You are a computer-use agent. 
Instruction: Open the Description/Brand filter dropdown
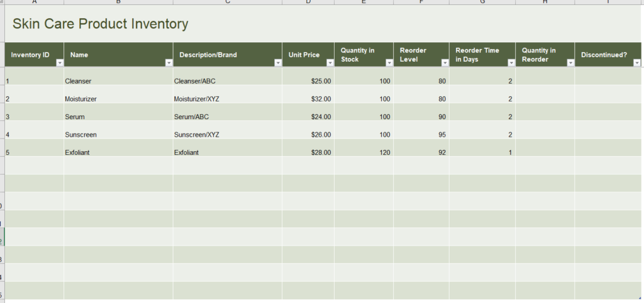[x=278, y=63]
